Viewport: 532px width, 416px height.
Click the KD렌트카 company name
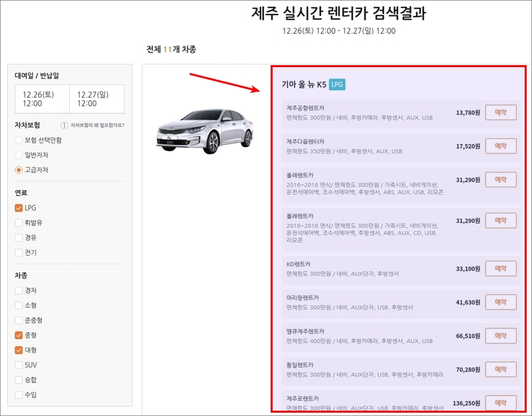point(298,264)
